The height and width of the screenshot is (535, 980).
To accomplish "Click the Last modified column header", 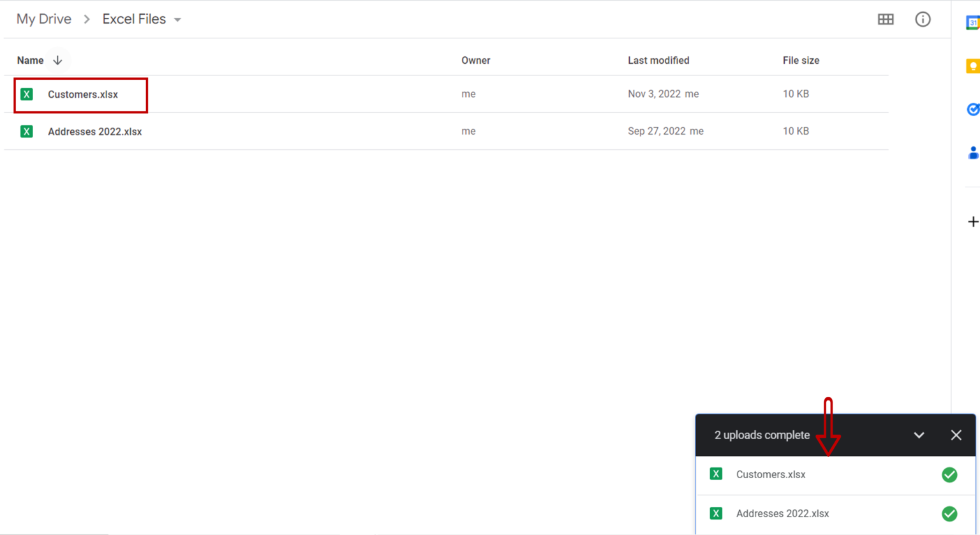I will click(x=658, y=61).
